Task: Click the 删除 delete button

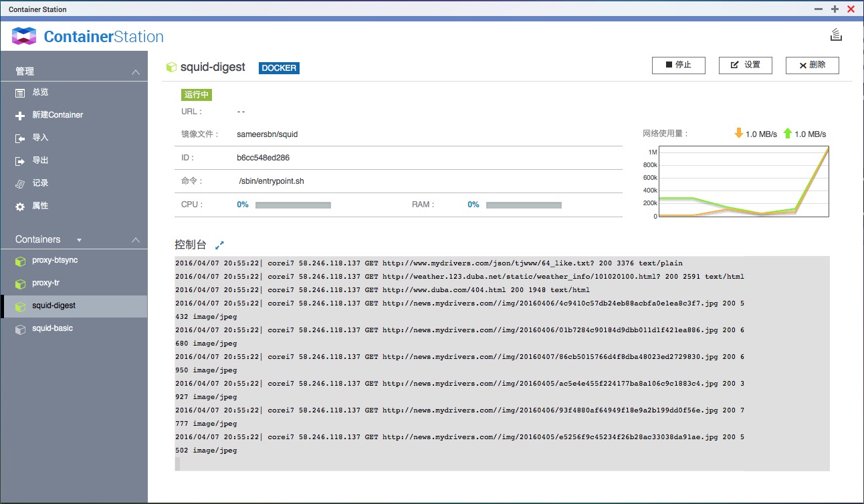Action: (x=813, y=65)
